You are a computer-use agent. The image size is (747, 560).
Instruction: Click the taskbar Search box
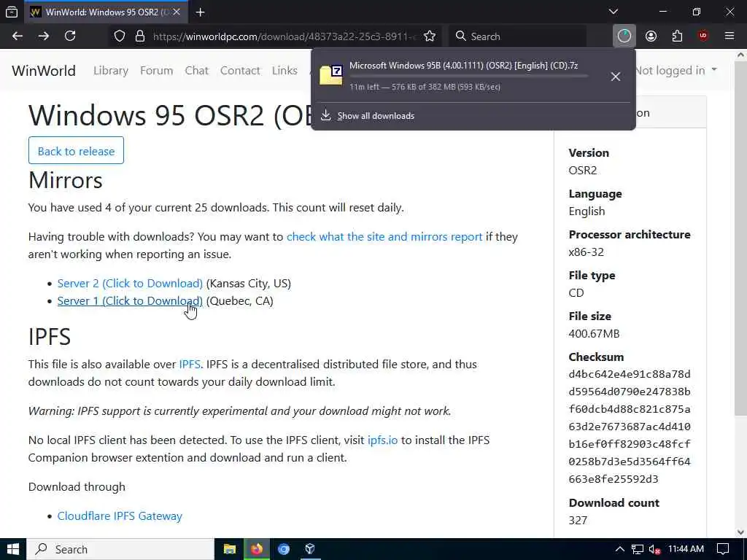[120, 549]
